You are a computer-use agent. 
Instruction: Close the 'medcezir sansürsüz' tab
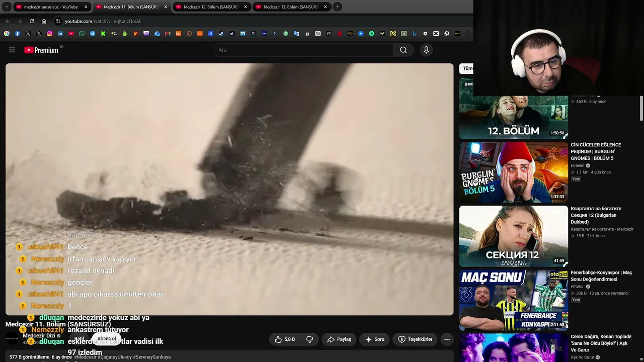(x=86, y=7)
